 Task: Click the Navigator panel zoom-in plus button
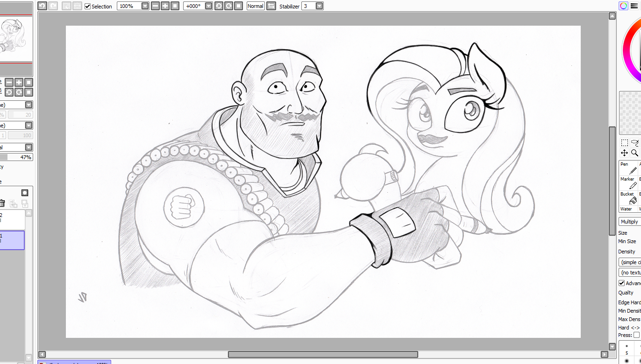click(19, 83)
